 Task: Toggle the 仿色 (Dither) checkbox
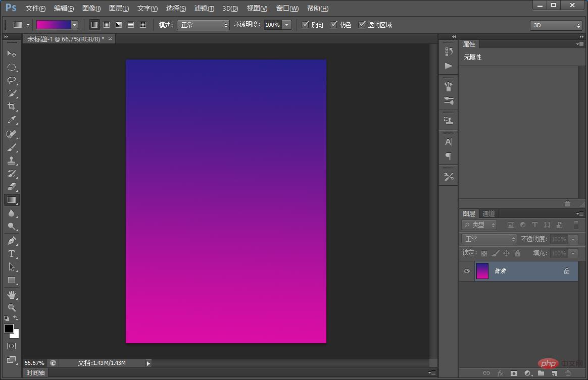coord(333,25)
